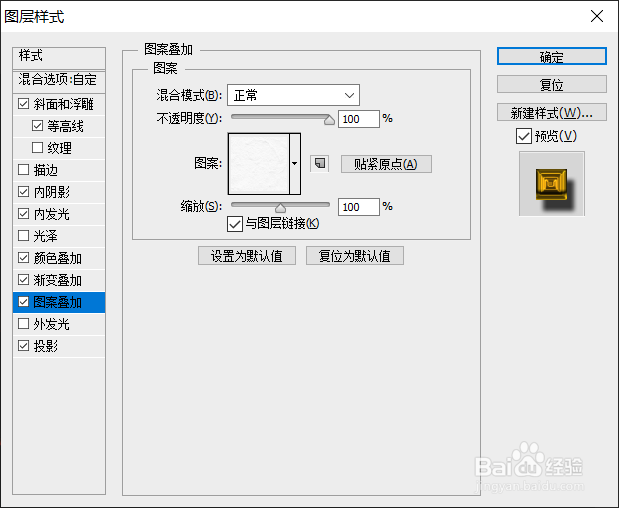Uncheck the 图案叠加 checkbox

click(x=24, y=302)
